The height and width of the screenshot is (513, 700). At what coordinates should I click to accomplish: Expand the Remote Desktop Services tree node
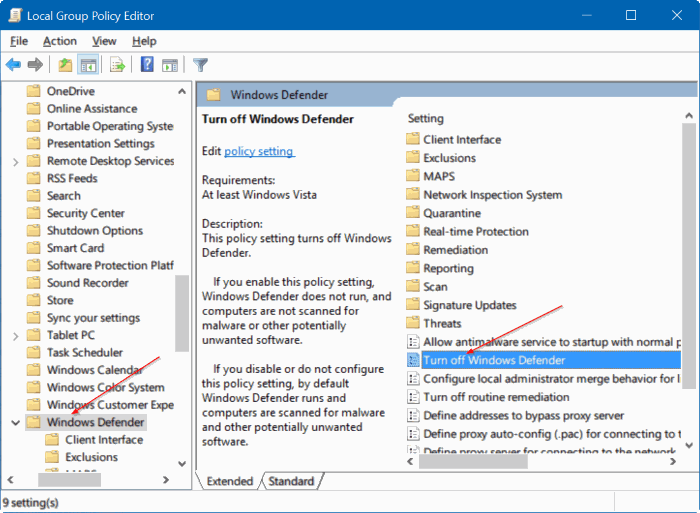point(16,162)
